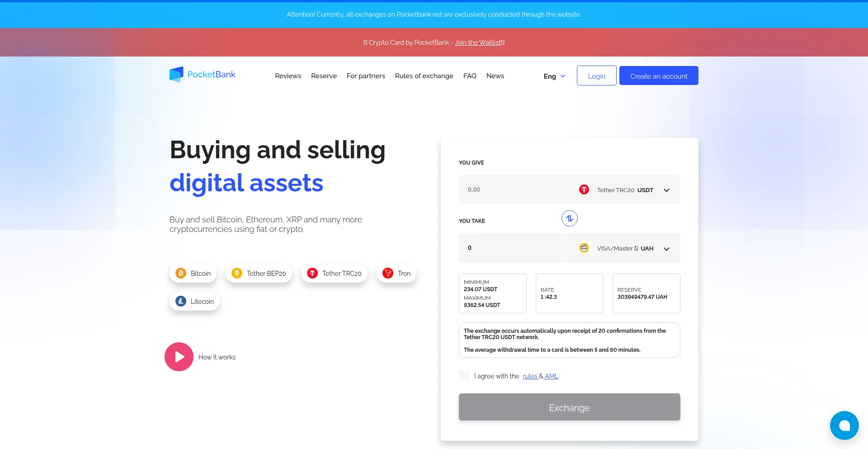Play the How it works video

point(179,357)
